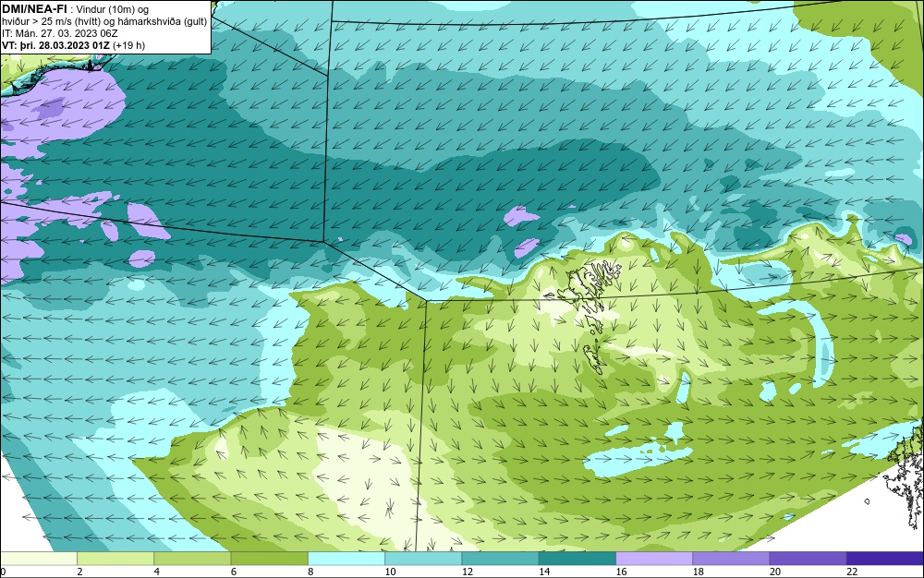Viewport: 924px width, 578px height.
Task: Click the legend tick label '0'
Action: (x=3, y=572)
